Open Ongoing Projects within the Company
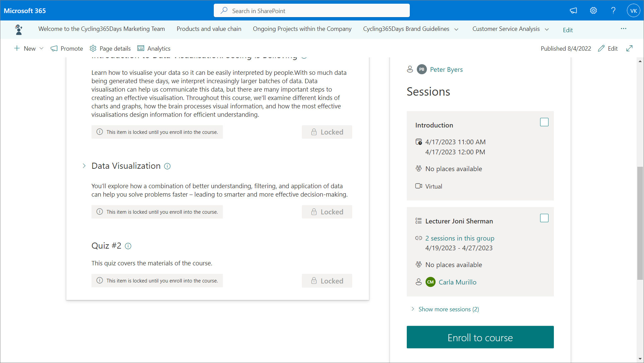This screenshot has width=644, height=363. tap(302, 29)
